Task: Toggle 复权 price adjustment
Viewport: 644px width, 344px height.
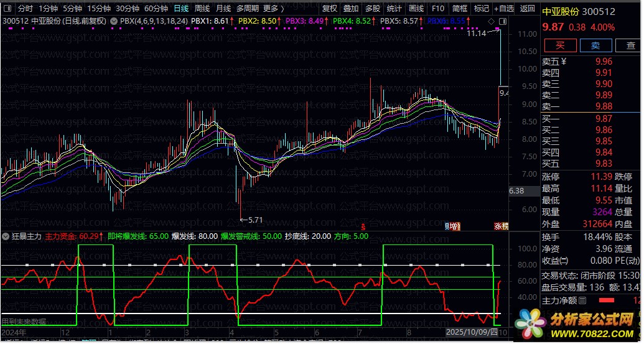Action: pyautogui.click(x=330, y=9)
